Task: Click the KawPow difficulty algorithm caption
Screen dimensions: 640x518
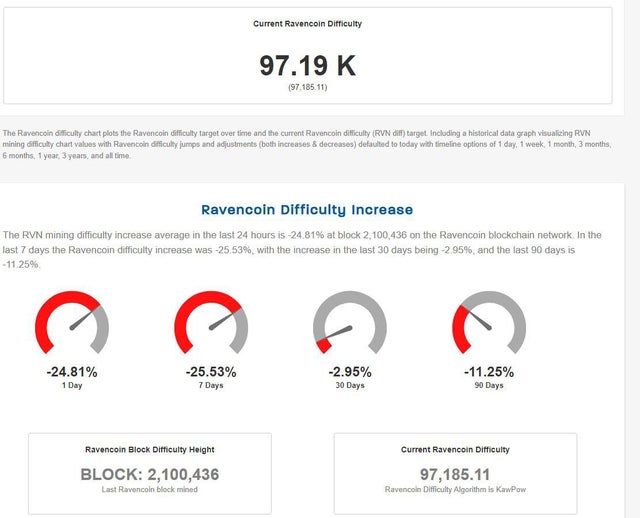Action: coord(455,490)
